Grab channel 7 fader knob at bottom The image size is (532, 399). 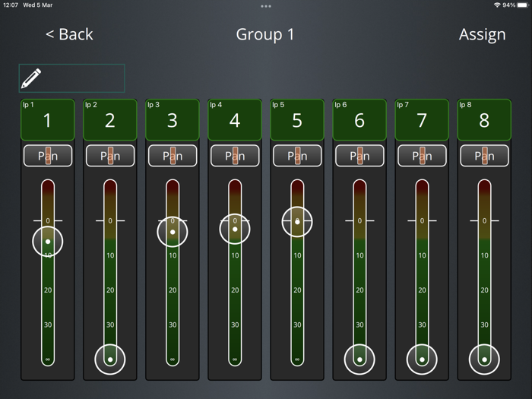pos(422,359)
